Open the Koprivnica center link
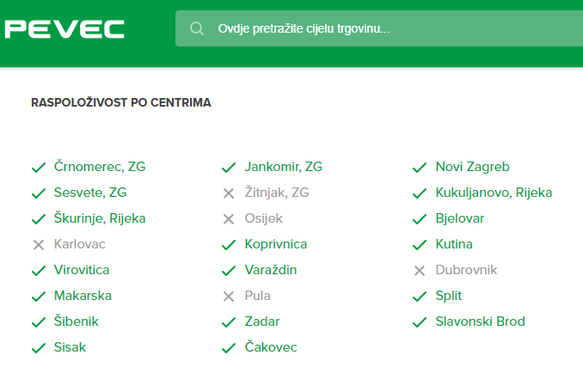Image resolution: width=583 pixels, height=392 pixels. click(275, 244)
